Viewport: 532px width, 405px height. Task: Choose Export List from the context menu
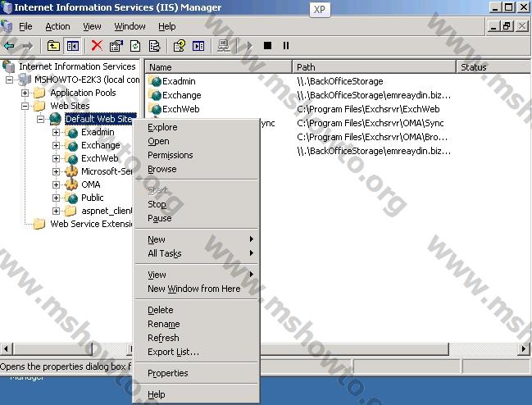click(x=197, y=352)
